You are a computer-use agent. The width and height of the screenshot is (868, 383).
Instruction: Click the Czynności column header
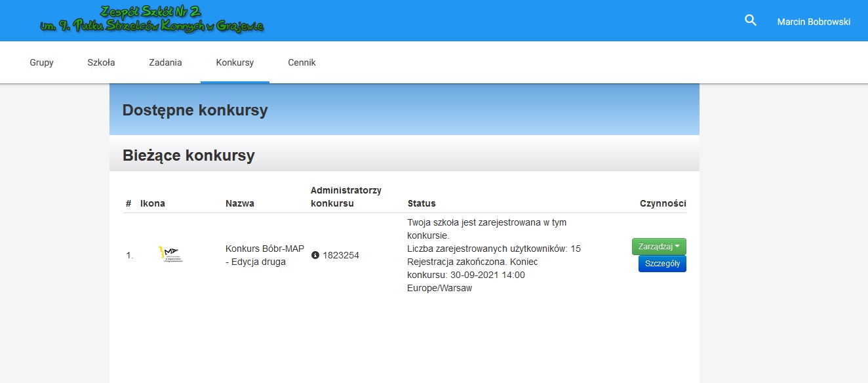662,203
